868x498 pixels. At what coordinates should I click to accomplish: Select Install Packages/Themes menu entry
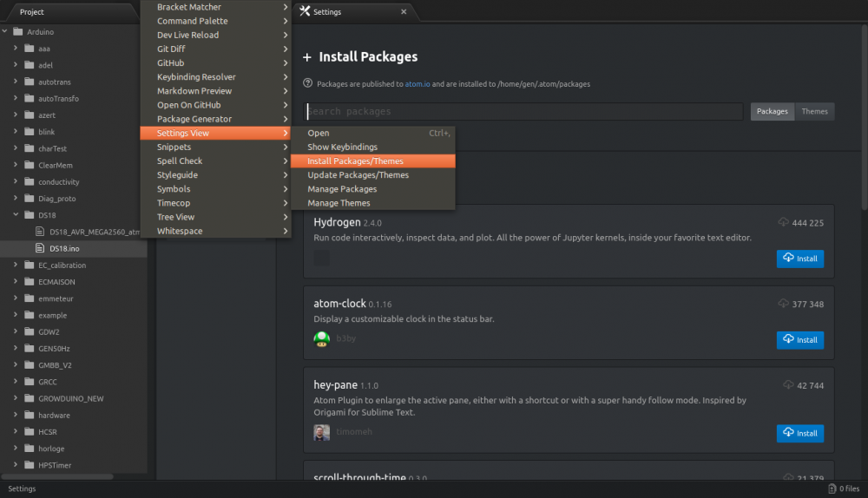tap(373, 161)
